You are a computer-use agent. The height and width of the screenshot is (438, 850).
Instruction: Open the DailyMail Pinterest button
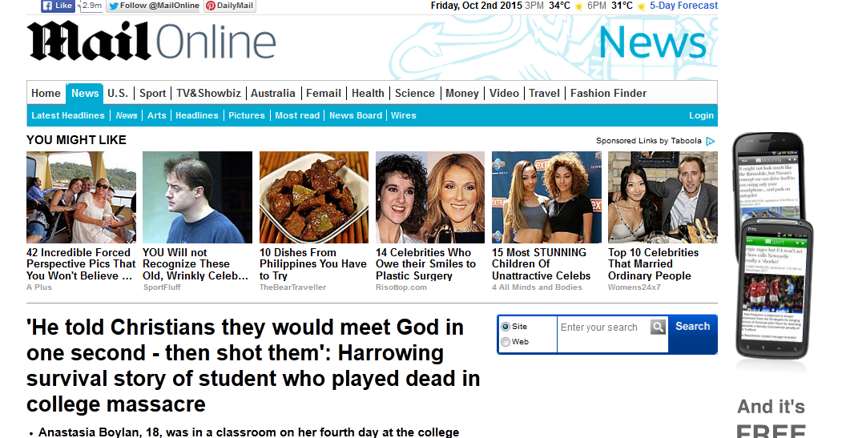[230, 6]
